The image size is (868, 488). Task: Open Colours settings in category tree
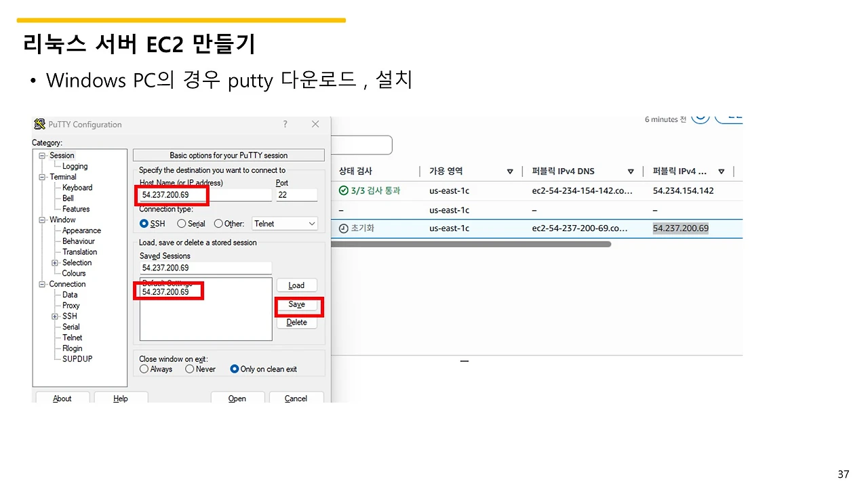[74, 273]
